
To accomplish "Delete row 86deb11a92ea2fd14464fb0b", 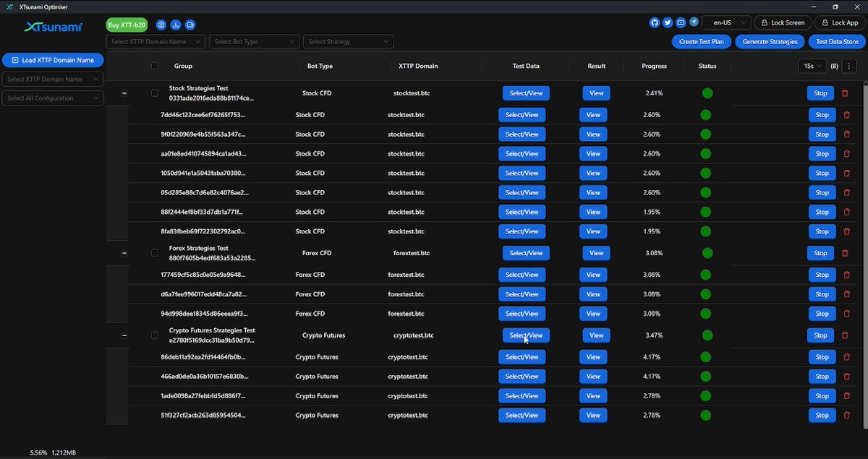I will pyautogui.click(x=846, y=357).
